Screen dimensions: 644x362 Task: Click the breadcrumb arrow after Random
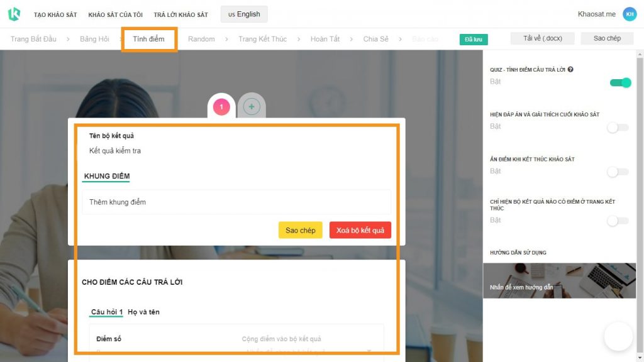click(x=226, y=39)
